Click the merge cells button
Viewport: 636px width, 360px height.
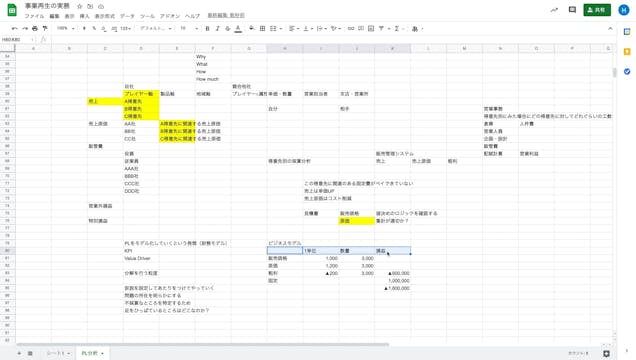coord(273,28)
